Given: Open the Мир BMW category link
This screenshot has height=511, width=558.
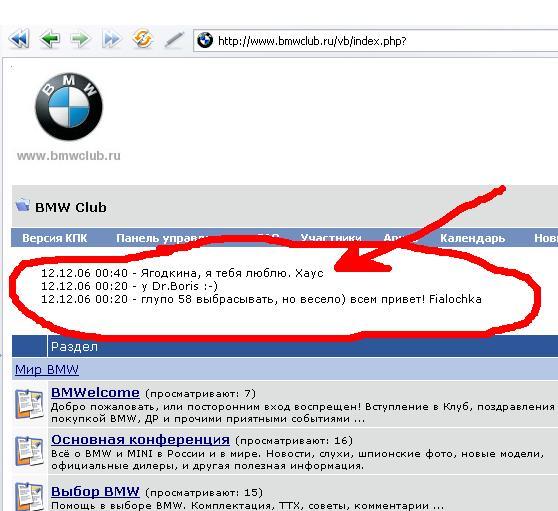Looking at the screenshot, I should [x=47, y=369].
